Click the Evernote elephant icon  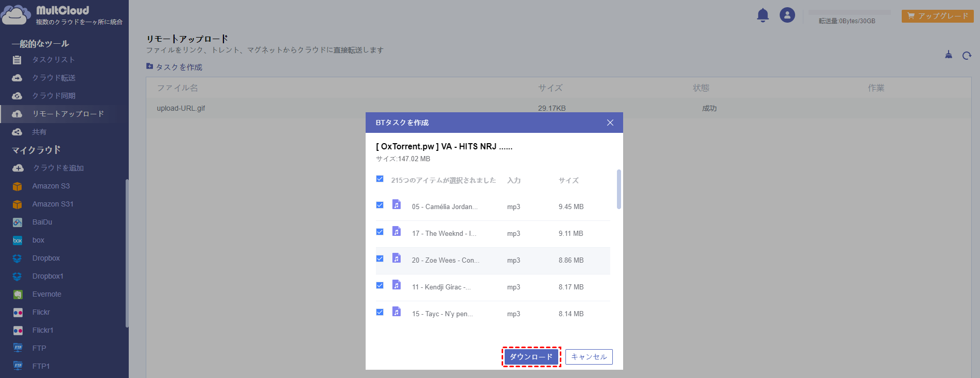point(18,295)
